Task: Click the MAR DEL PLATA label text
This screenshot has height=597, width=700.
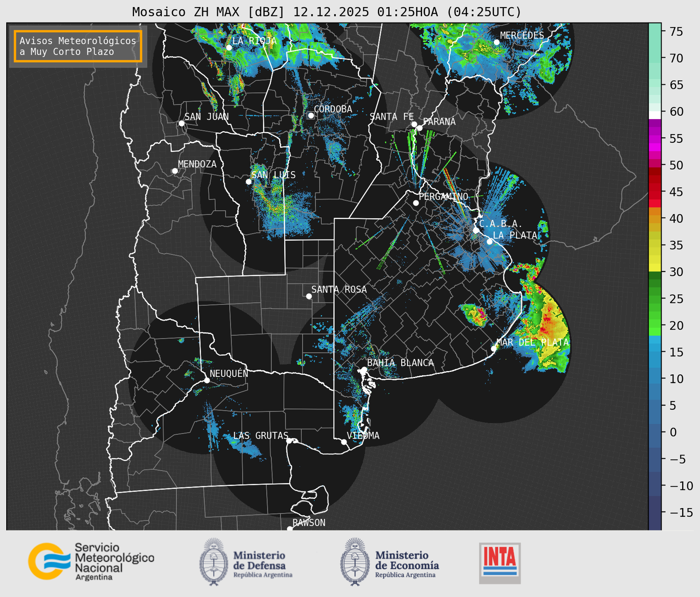Action: [533, 342]
